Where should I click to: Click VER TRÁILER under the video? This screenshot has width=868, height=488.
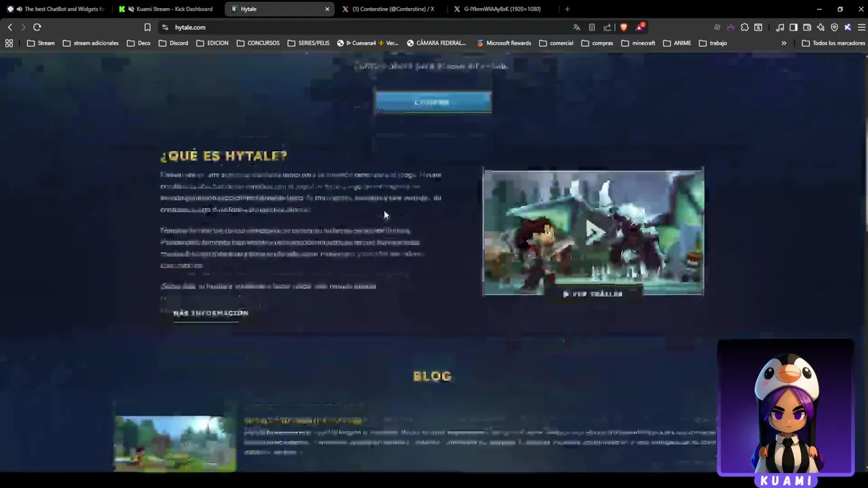click(593, 294)
